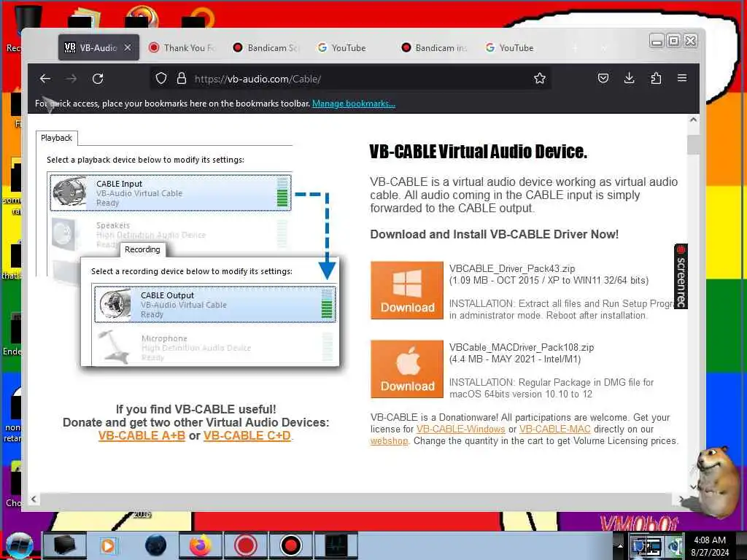
Task: Click the VBCABLE_Driver_Pack43.zip filename text
Action: (512, 268)
